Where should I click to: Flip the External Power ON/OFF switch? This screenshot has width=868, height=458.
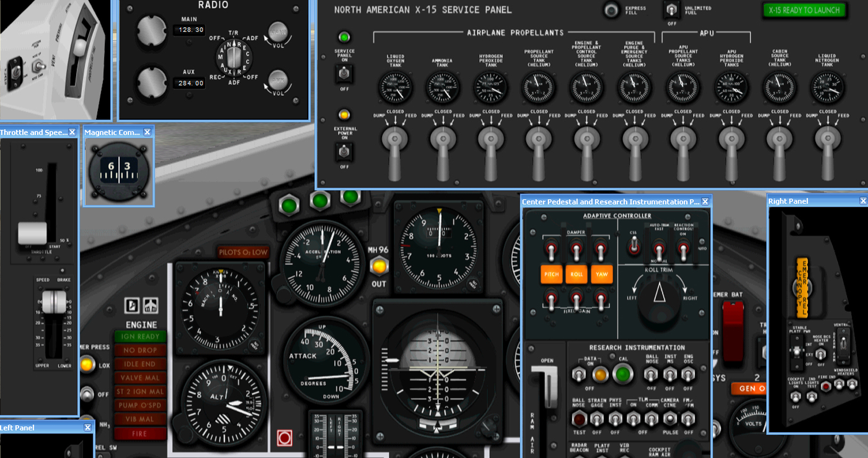344,152
